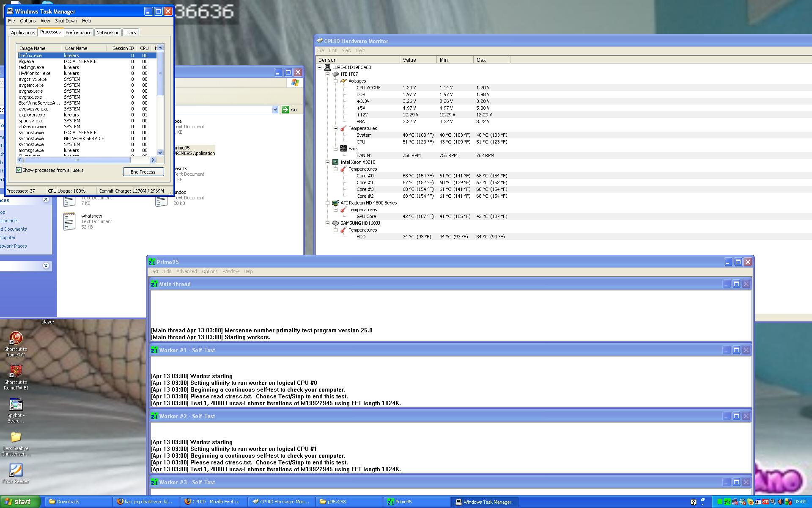Viewport: 812px width, 508px height.
Task: Open the Shortcut to RomeTW-BI desktop icon
Action: (16, 371)
